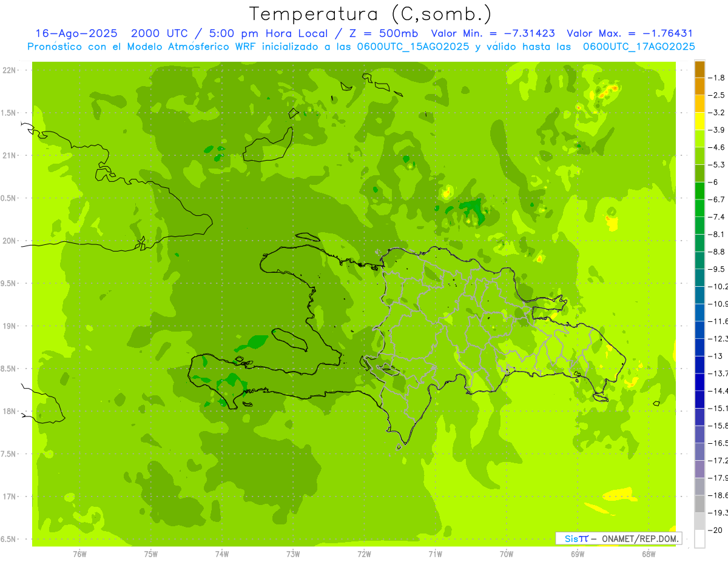This screenshot has height=562, width=728.
Task: Click the -15.1 legend value
Action: pos(718,408)
